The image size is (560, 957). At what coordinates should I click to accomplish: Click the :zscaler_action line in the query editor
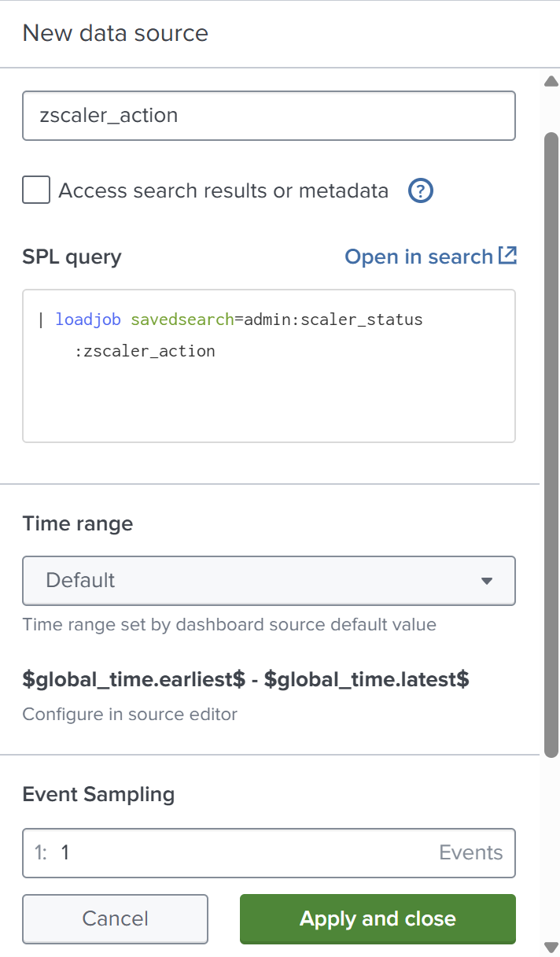tap(145, 351)
